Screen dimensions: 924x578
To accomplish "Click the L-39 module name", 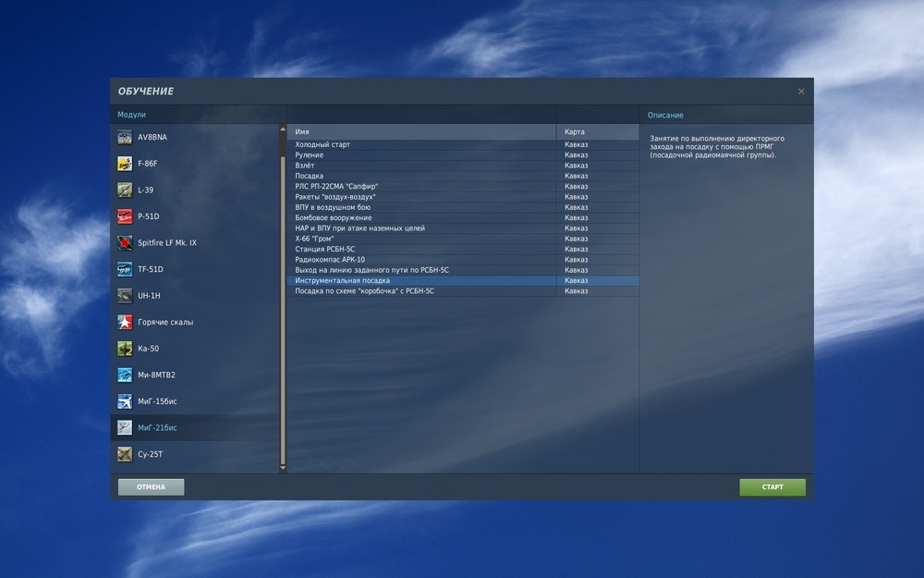I will (145, 190).
